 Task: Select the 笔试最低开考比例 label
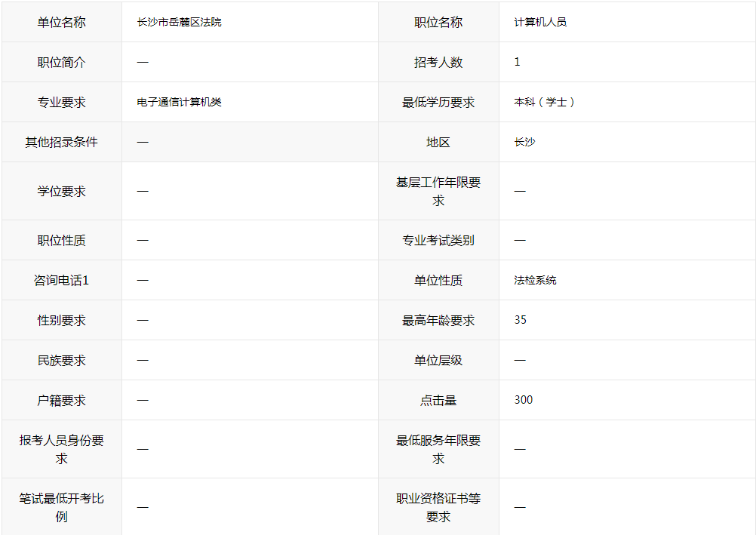tap(62, 508)
